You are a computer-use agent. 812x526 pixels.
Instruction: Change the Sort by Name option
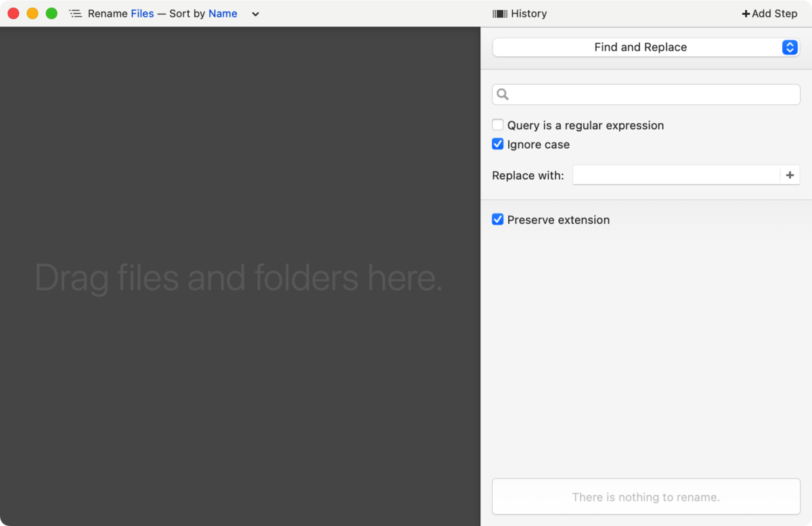223,14
